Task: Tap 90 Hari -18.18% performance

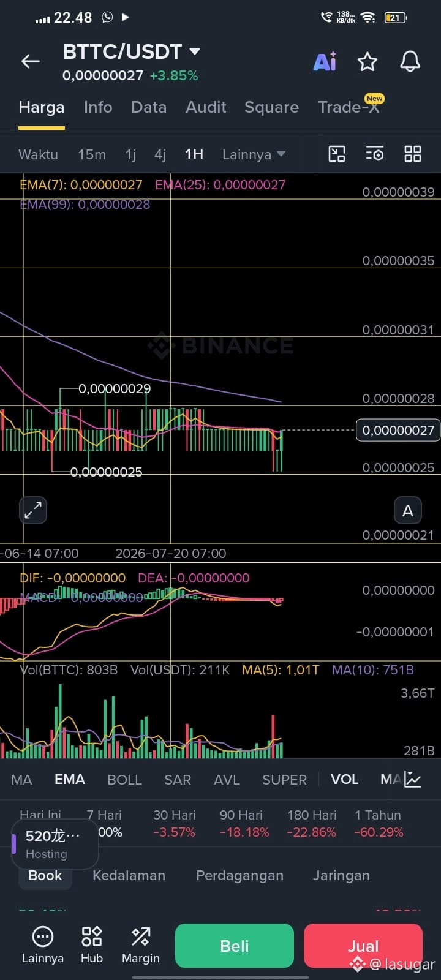Action: (244, 823)
